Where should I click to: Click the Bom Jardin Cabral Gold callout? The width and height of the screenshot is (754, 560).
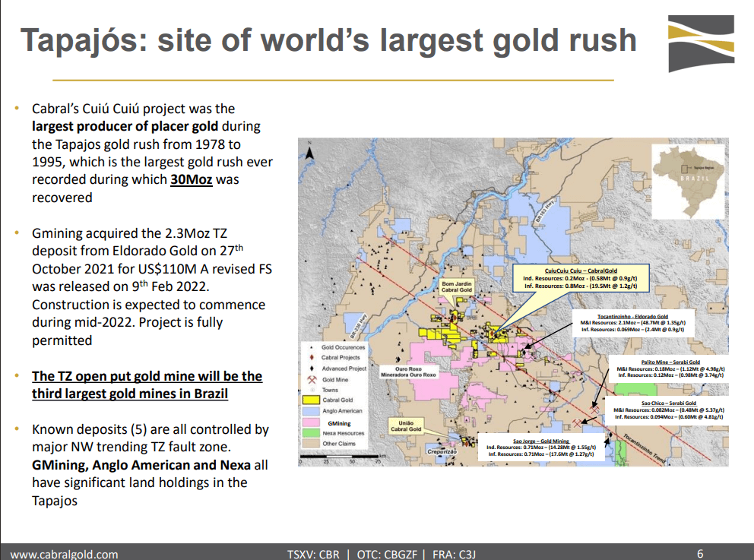click(x=456, y=287)
